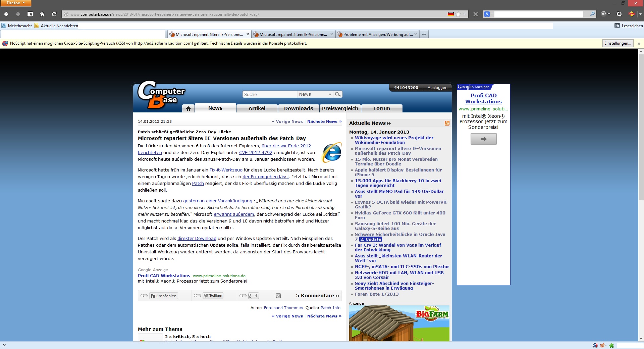Image resolution: width=644 pixels, height=349 pixels.
Task: Open the toolbar overflow dropdown arrow at far right
Action: (640, 14)
